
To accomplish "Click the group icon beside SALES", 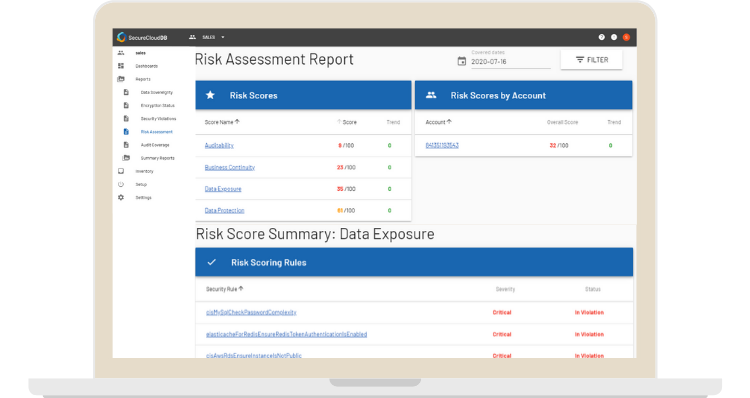I will [192, 37].
